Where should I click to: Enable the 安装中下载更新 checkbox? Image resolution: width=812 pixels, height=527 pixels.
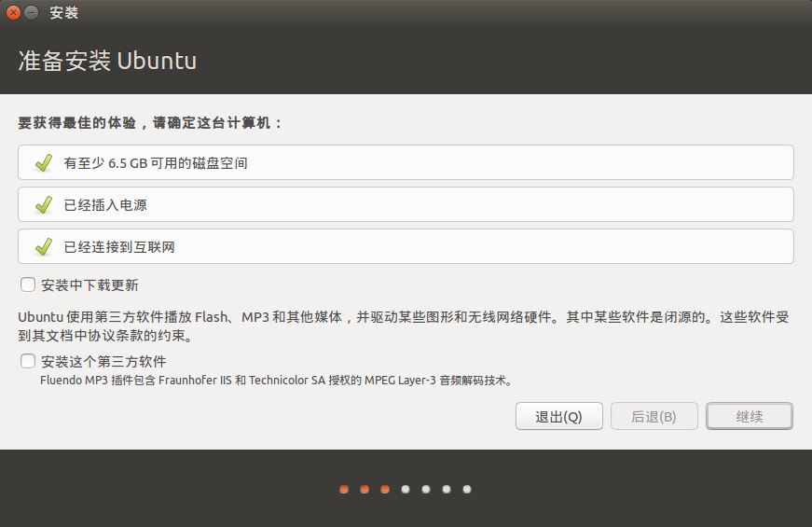(x=28, y=284)
